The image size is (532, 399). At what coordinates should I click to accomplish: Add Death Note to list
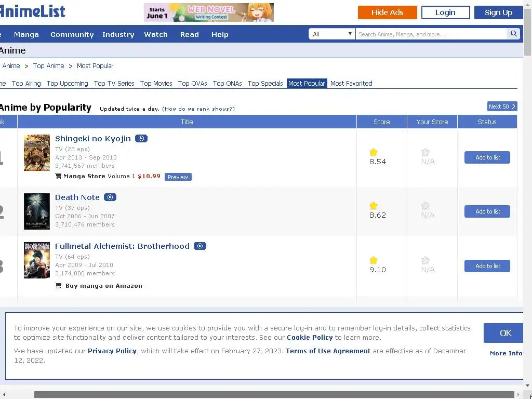click(487, 211)
